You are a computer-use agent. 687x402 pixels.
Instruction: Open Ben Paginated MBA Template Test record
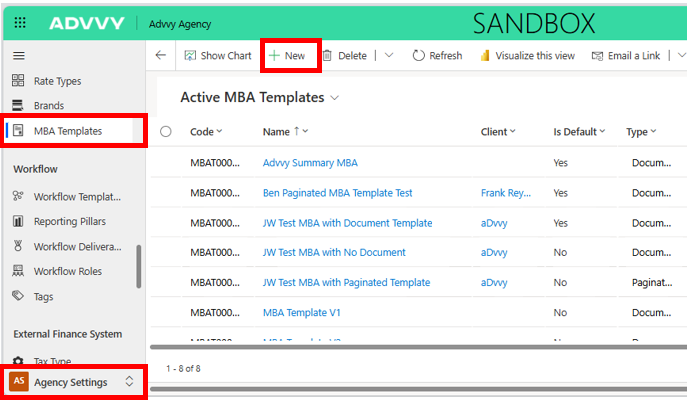337,193
